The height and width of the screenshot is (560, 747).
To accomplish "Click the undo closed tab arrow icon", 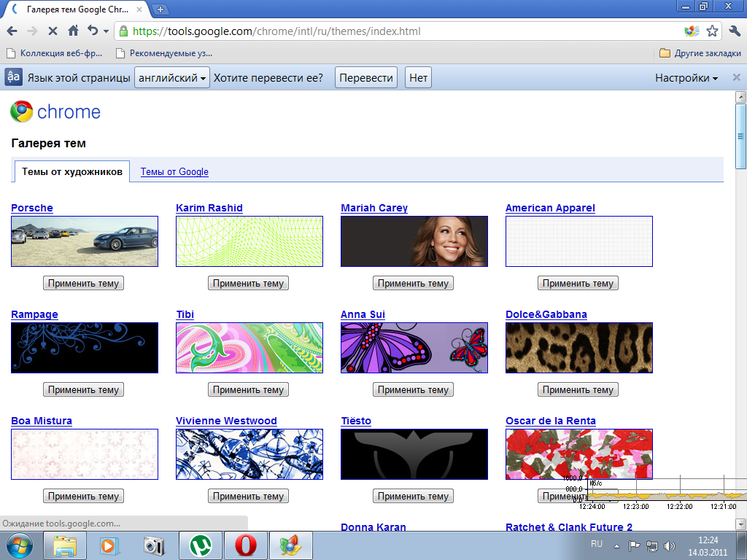I will (x=93, y=31).
